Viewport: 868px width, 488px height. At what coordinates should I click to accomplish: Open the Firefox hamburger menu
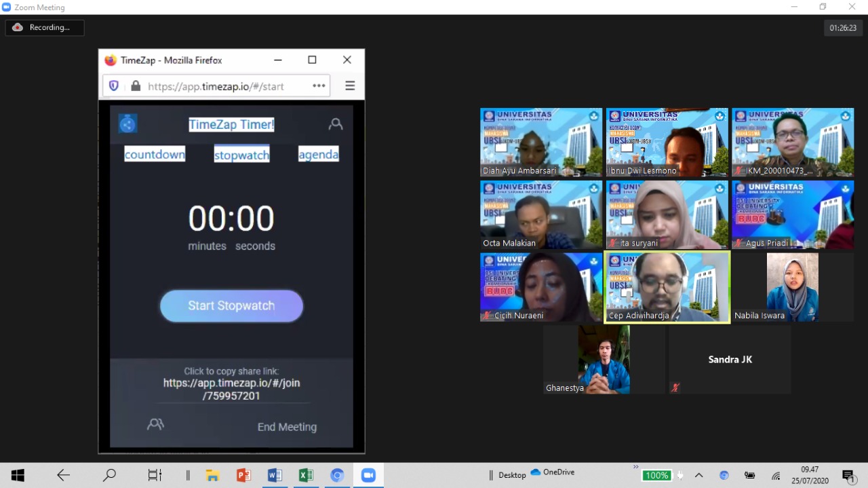coord(350,86)
